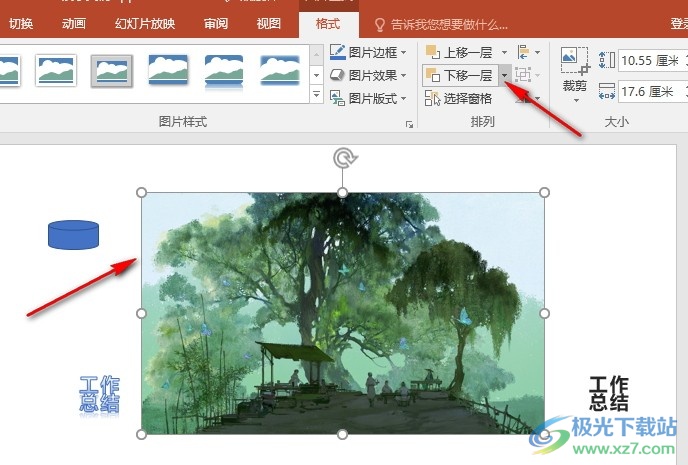This screenshot has height=465, width=688.
Task: Click the 告诉我您想要做什么 search box
Action: [x=449, y=25]
